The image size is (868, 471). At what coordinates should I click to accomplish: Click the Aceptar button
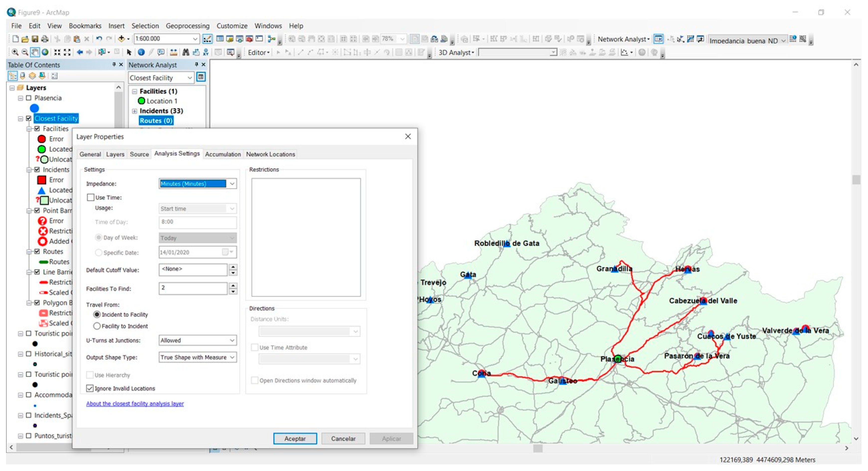[295, 438]
